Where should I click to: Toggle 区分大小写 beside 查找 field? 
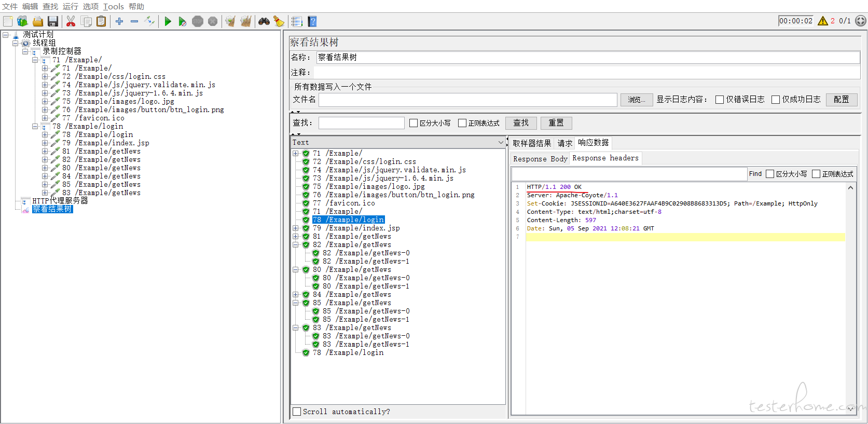[414, 123]
